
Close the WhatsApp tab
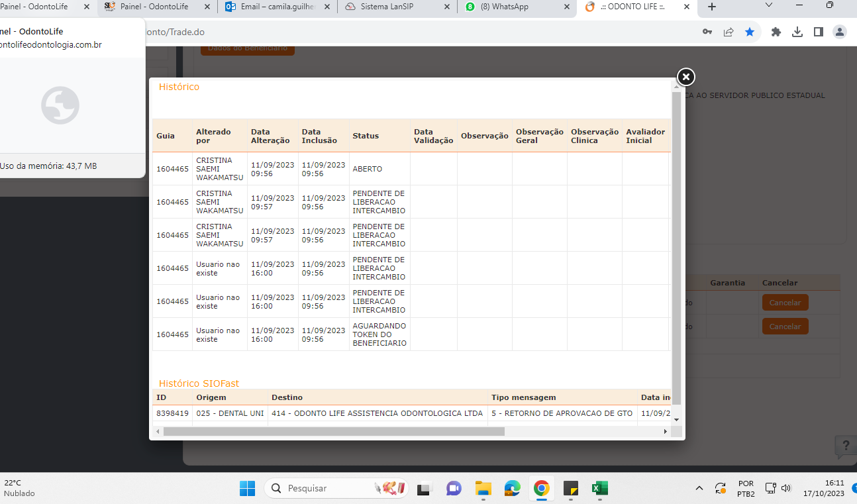coord(566,7)
